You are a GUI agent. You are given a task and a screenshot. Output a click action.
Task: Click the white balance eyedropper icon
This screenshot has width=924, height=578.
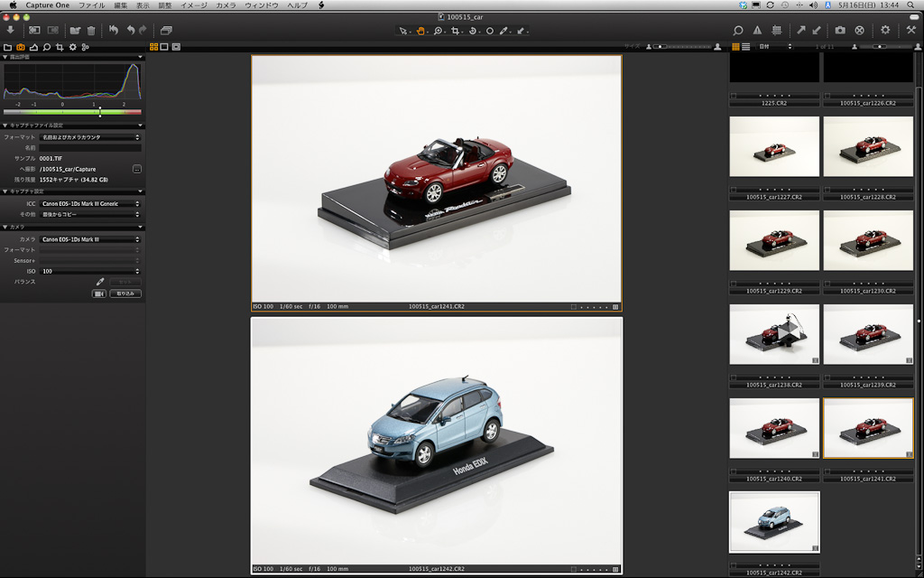[99, 282]
